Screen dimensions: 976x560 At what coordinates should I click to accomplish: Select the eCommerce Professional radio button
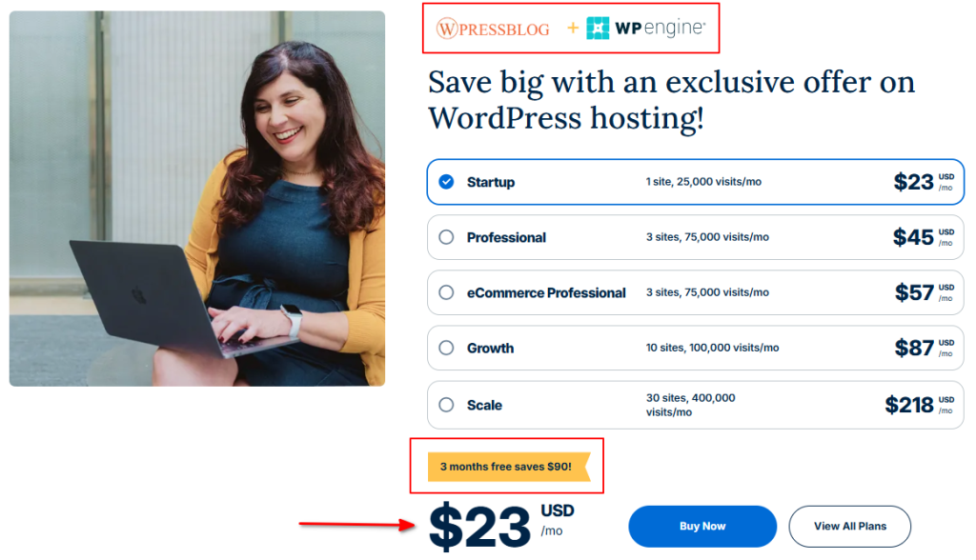[x=446, y=292]
